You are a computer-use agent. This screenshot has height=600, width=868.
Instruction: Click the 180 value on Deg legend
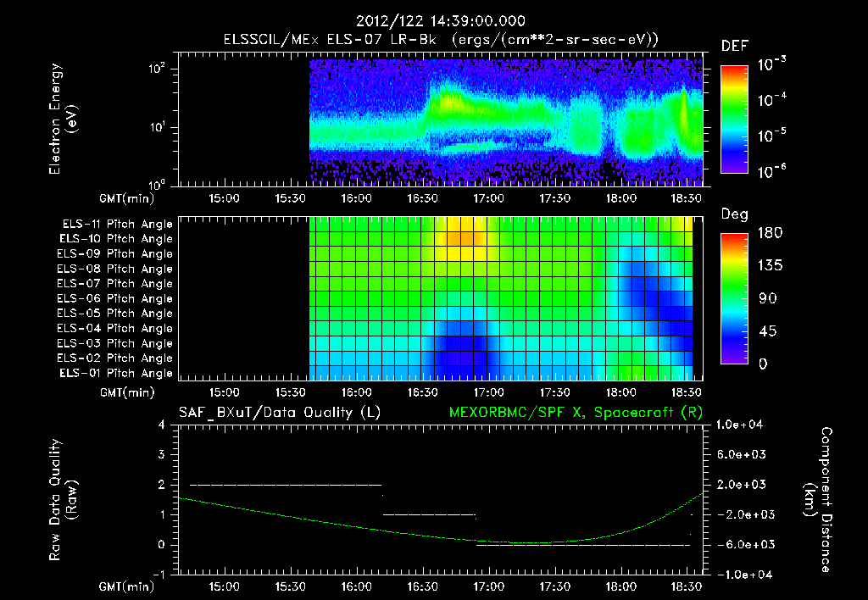tap(770, 233)
